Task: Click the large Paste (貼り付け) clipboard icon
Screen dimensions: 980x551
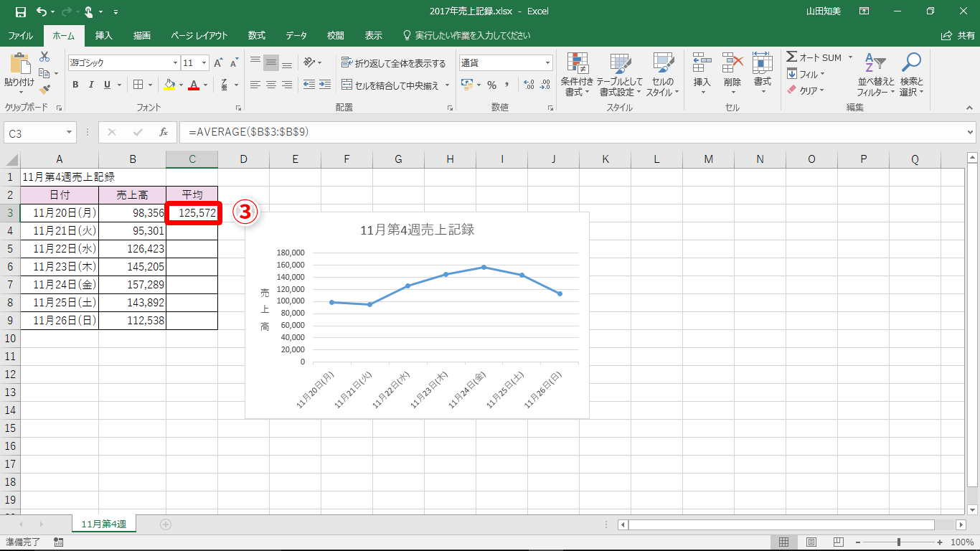Action: click(19, 63)
